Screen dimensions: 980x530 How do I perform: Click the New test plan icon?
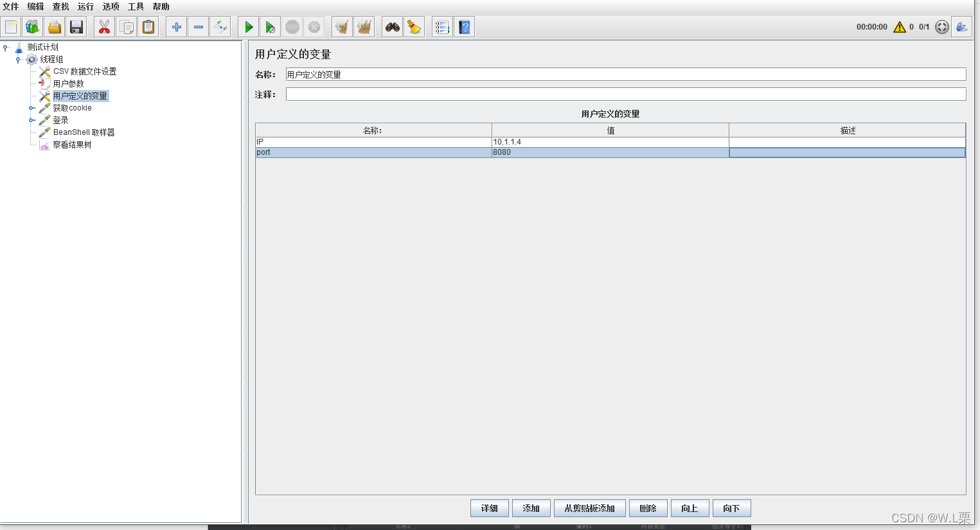click(11, 27)
